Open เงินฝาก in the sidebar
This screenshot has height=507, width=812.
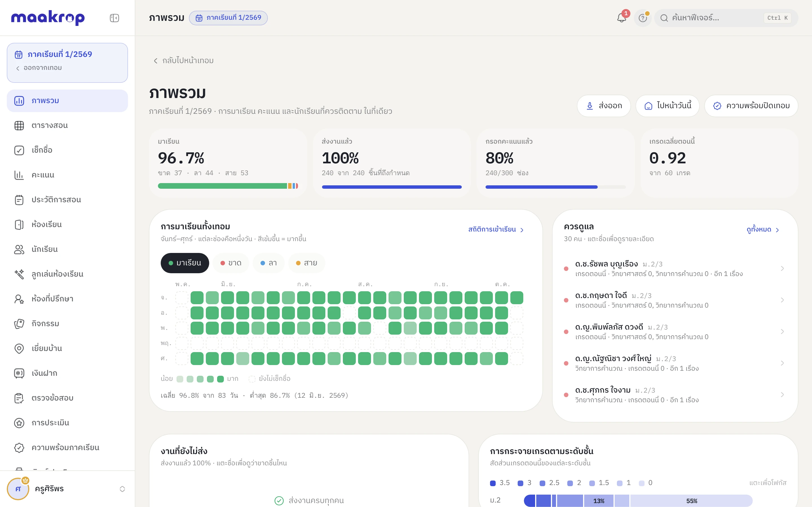[67, 373]
